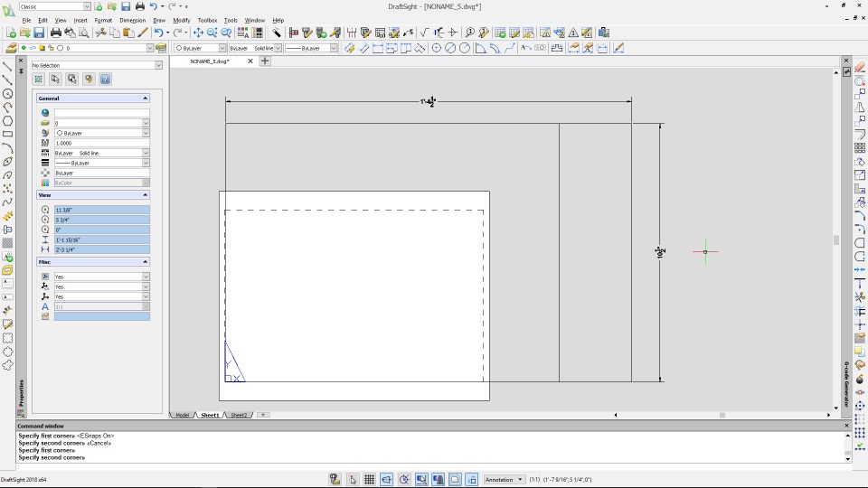Select the Rectangle tool in the Draw toolbar

pos(7,134)
